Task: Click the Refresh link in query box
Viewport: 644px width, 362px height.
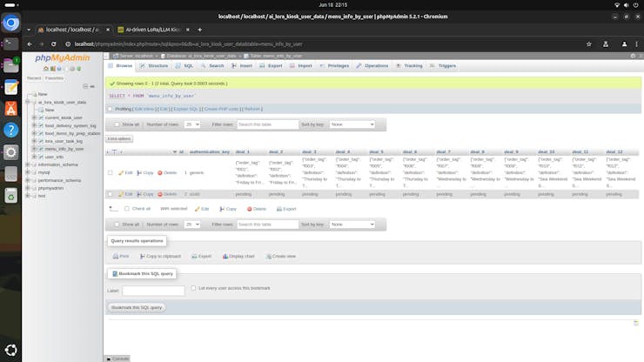Action: 252,109
